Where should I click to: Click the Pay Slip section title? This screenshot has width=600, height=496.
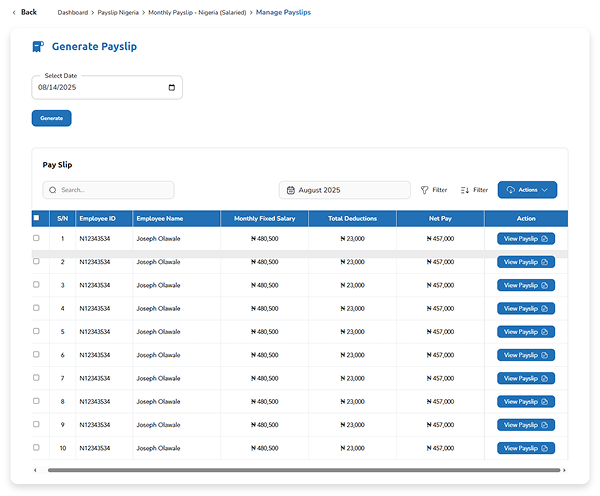point(57,165)
